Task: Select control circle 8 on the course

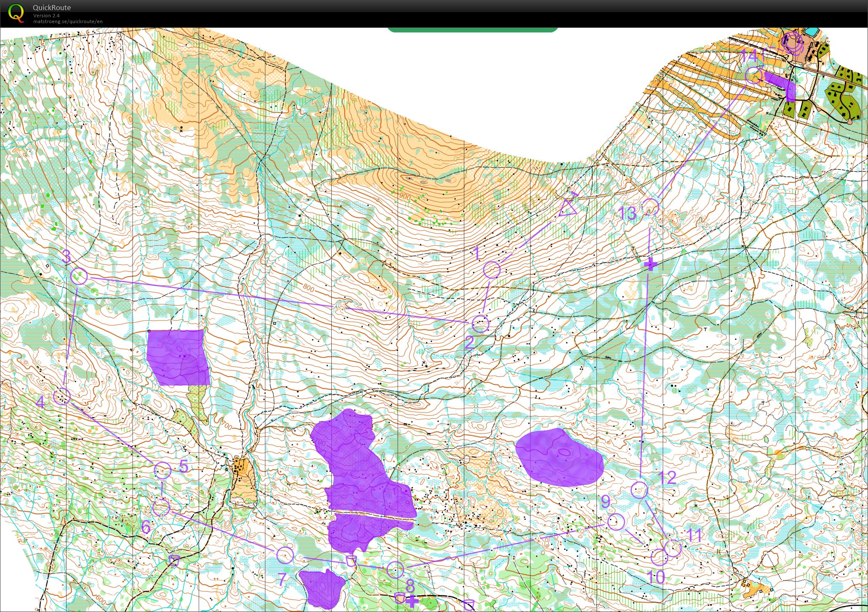Action: click(x=395, y=570)
